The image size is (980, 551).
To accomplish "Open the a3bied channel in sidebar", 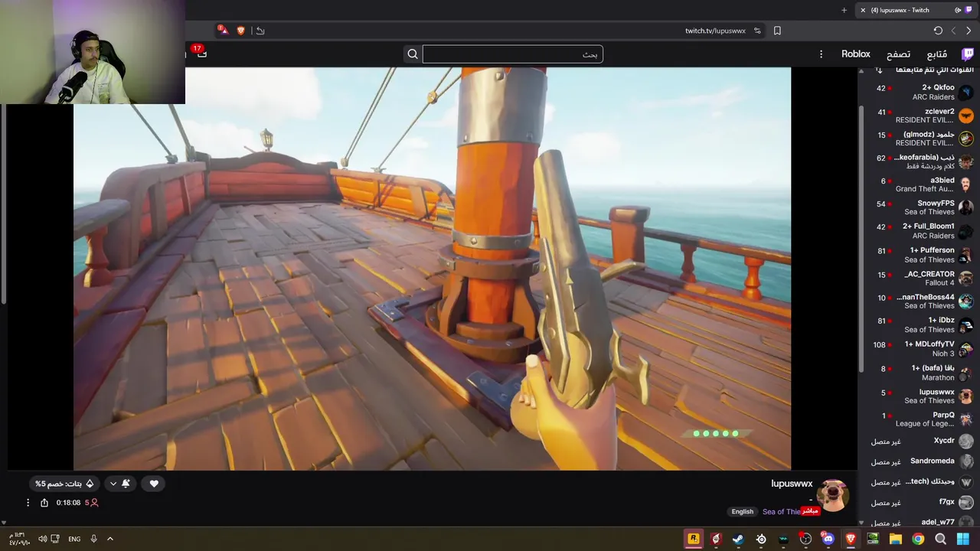I will point(919,184).
